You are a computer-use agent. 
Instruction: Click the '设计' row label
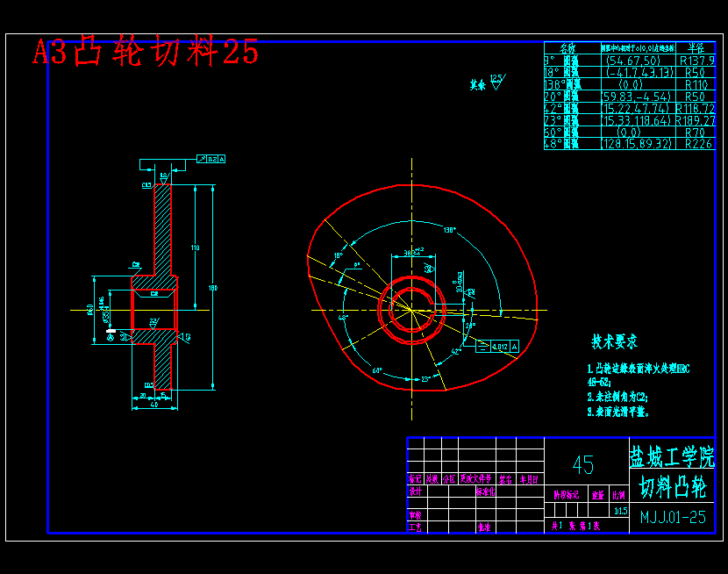(x=416, y=491)
